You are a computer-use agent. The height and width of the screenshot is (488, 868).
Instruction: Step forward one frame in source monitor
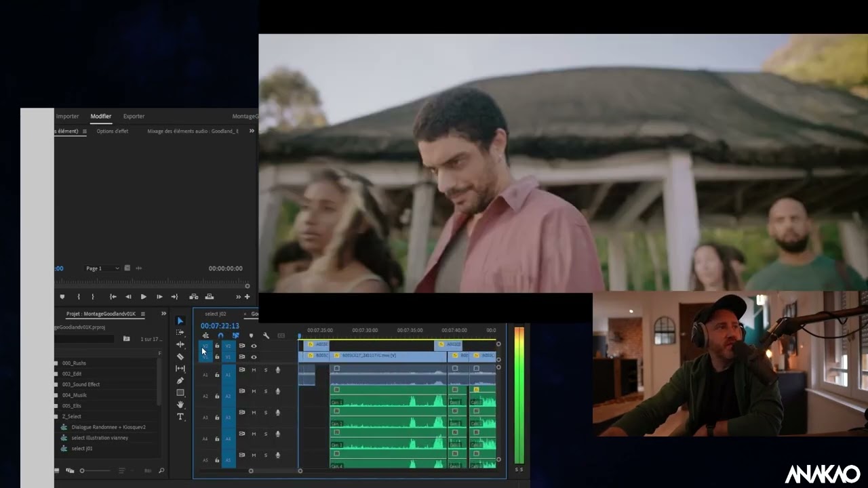pos(159,296)
